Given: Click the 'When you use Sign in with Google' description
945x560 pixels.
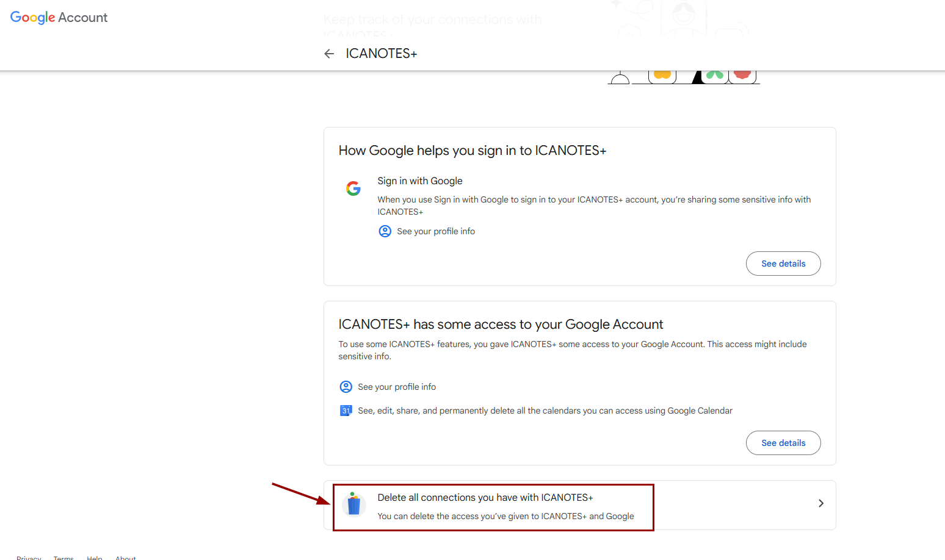Looking at the screenshot, I should tap(594, 206).
